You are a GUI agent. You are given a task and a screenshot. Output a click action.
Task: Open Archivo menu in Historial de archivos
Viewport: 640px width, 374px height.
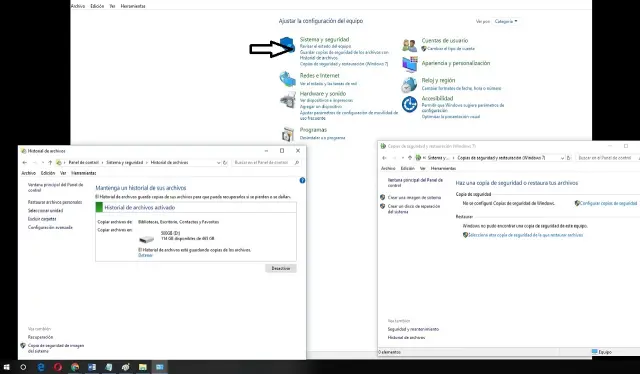pos(29,173)
